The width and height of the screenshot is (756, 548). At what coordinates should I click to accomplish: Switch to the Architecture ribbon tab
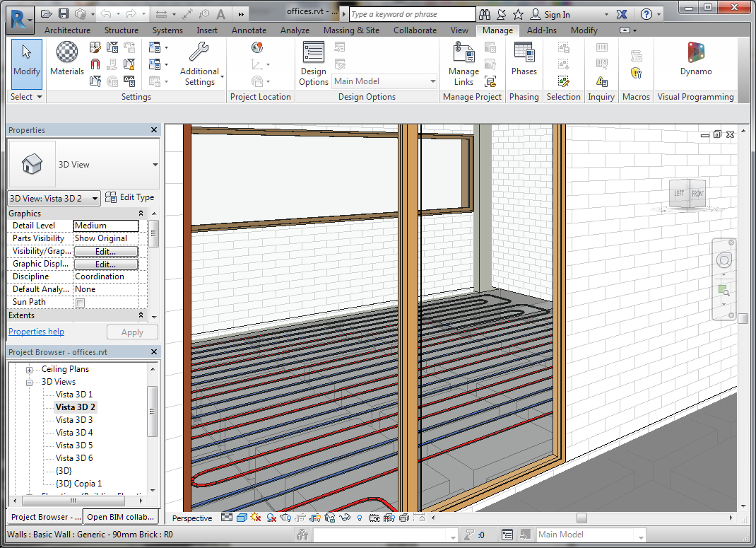67,30
